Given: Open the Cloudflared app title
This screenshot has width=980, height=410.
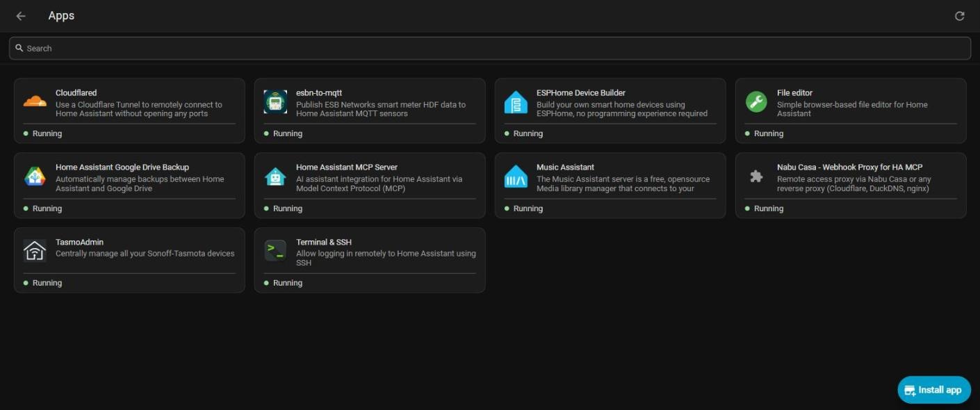Looking at the screenshot, I should [76, 92].
